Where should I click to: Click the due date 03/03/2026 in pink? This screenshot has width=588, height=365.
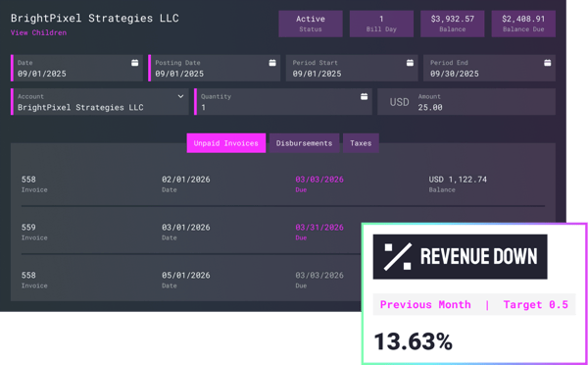pos(319,180)
